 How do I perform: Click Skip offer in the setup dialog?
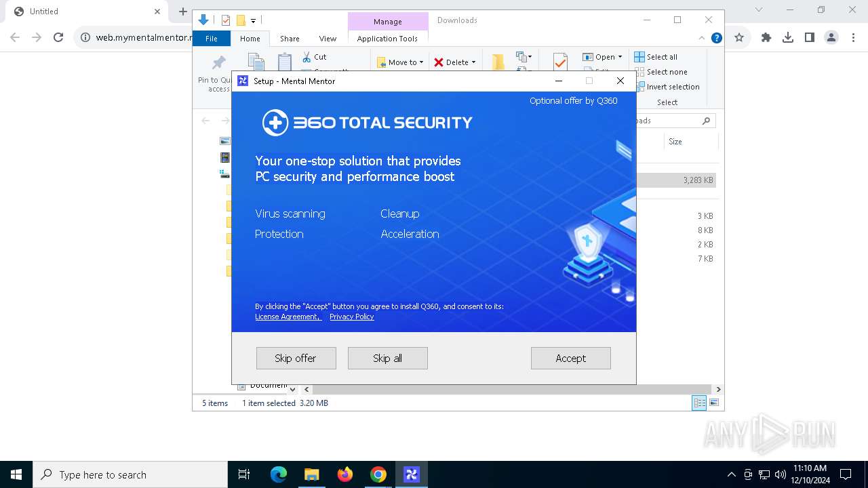pyautogui.click(x=296, y=358)
